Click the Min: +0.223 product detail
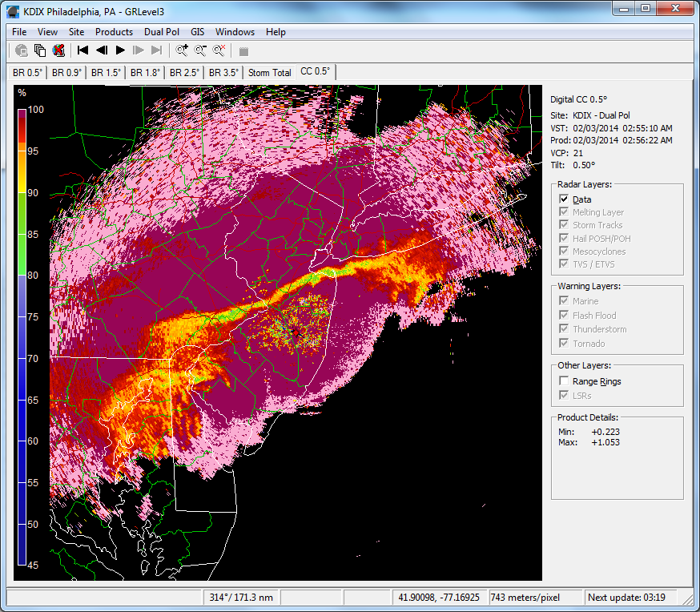This screenshot has height=612, width=700. click(x=589, y=432)
